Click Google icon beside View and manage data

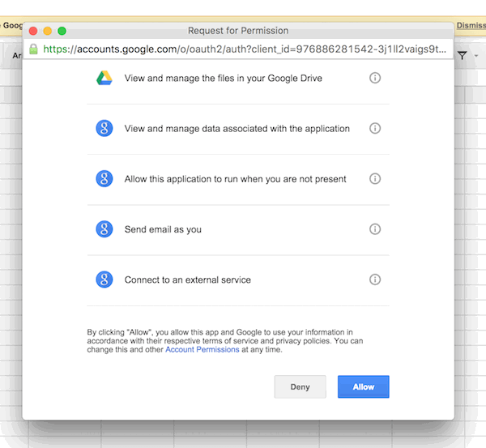click(104, 128)
